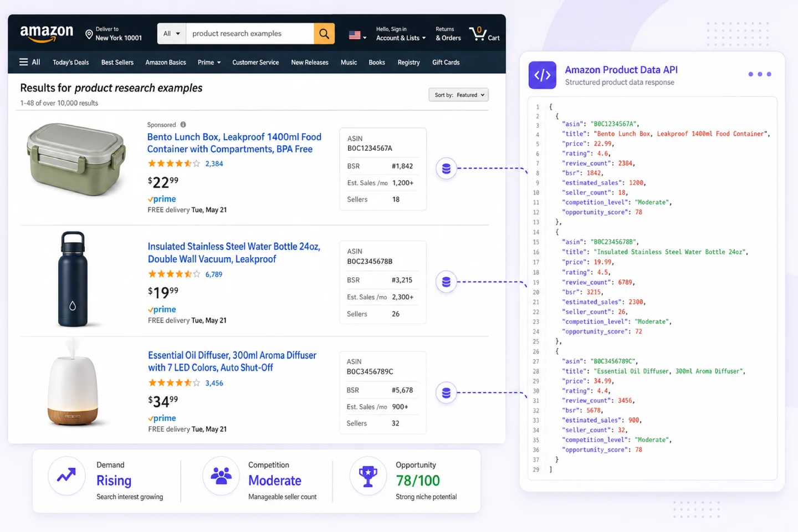This screenshot has width=798, height=532.
Task: Click database icon beside Water Bottle listing
Action: 446,282
